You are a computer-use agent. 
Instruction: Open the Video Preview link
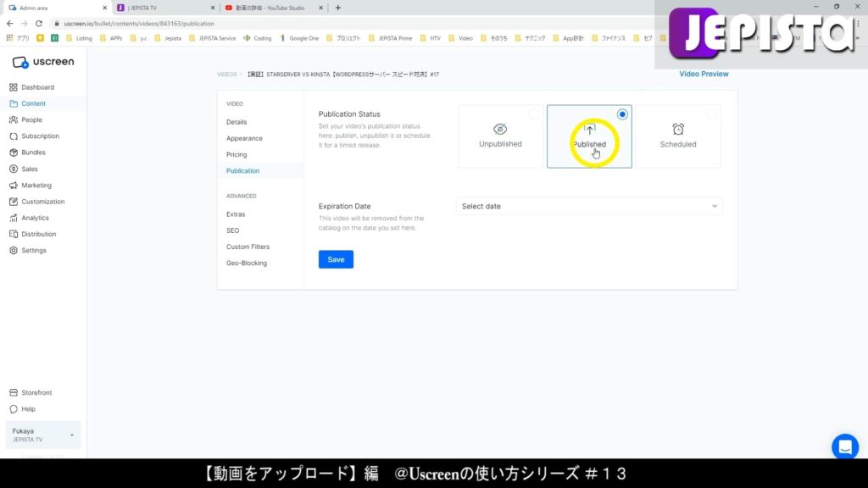[x=704, y=75]
